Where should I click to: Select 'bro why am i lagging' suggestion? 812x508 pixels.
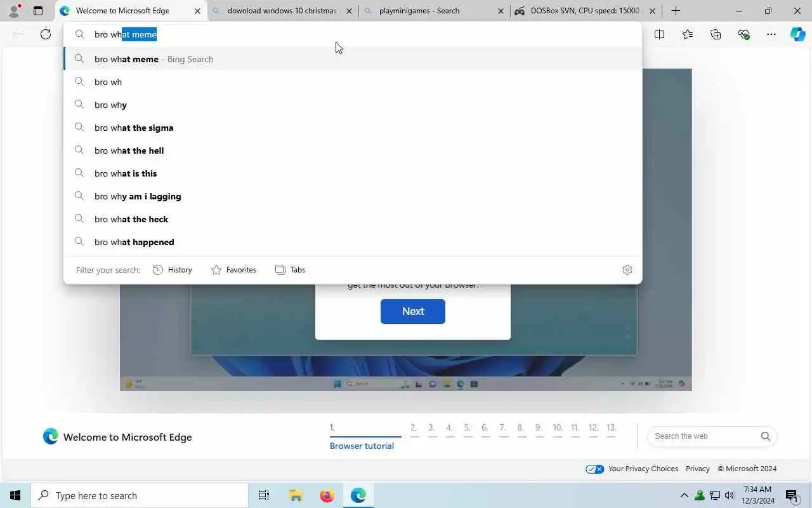353,196
